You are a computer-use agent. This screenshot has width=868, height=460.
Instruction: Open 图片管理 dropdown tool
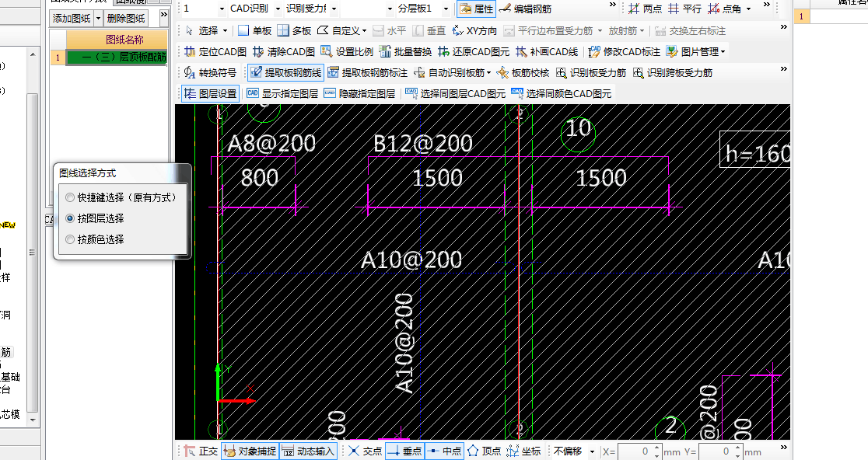click(696, 51)
